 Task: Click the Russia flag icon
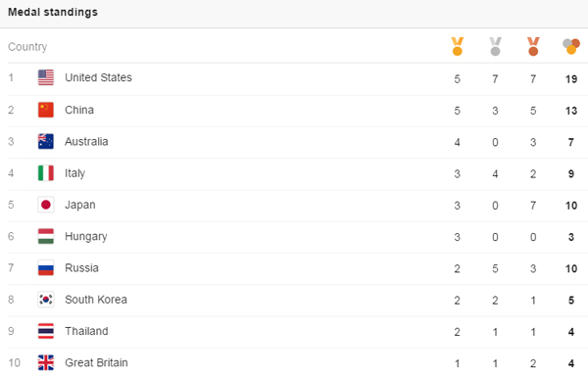pos(46,267)
